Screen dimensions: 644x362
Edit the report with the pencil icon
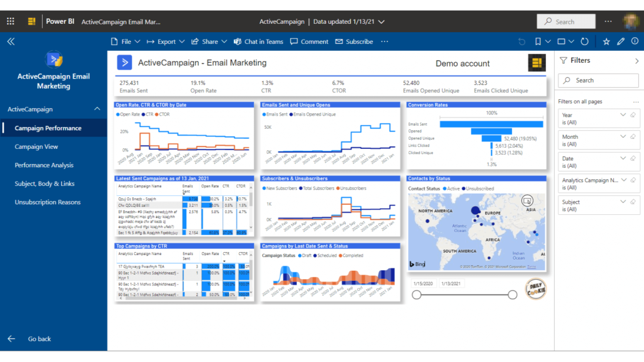pos(621,41)
